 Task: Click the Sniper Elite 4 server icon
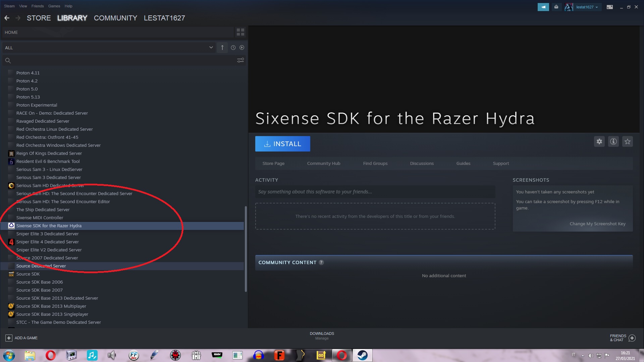point(11,242)
